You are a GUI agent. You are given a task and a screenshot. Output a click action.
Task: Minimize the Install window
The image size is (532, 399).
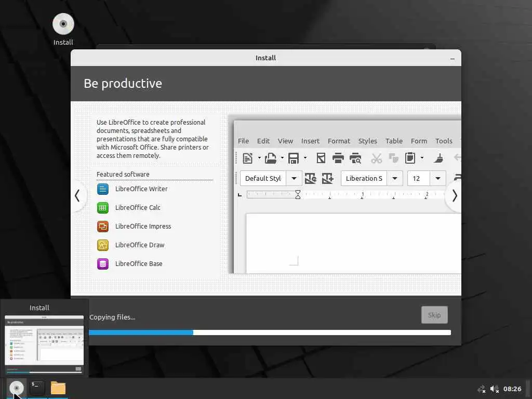coord(453,58)
